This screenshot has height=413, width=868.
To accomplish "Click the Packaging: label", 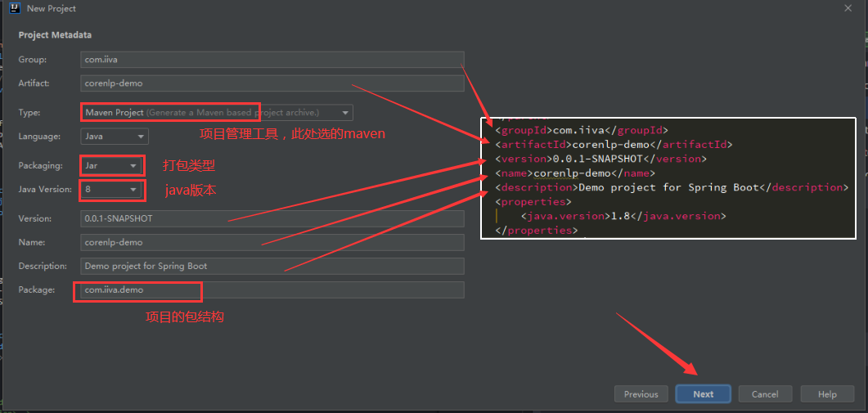I will pyautogui.click(x=40, y=165).
